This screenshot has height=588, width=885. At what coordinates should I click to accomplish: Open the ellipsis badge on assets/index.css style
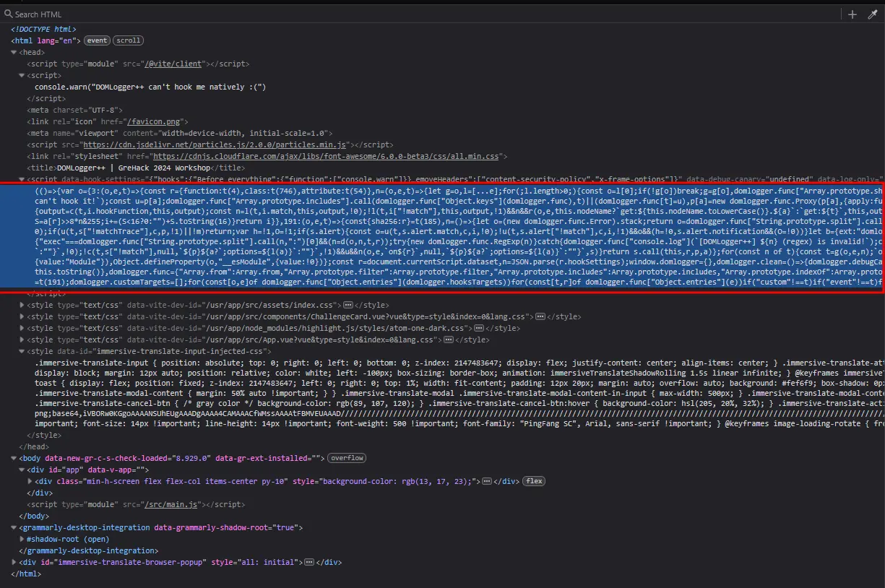coord(347,305)
